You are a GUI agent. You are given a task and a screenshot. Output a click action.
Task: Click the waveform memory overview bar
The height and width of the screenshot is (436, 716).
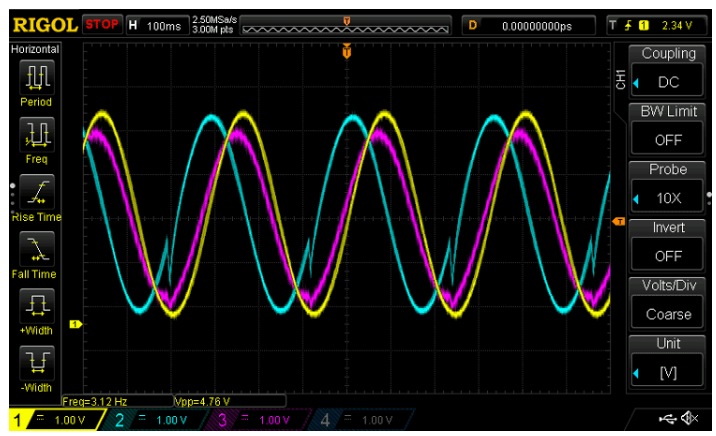tap(346, 26)
